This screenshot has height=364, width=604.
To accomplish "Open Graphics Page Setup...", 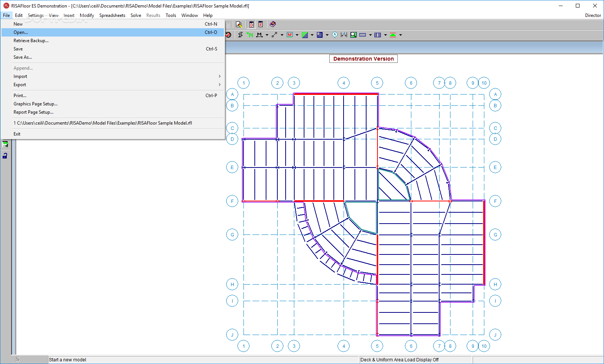I will coord(113,104).
